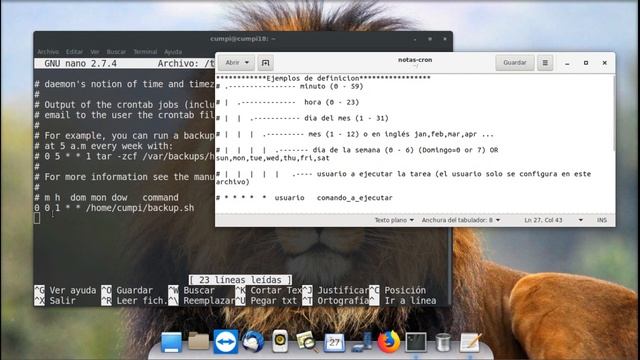Open Terminal menu in terminal window
This screenshot has height=360, width=640.
tap(145, 52)
